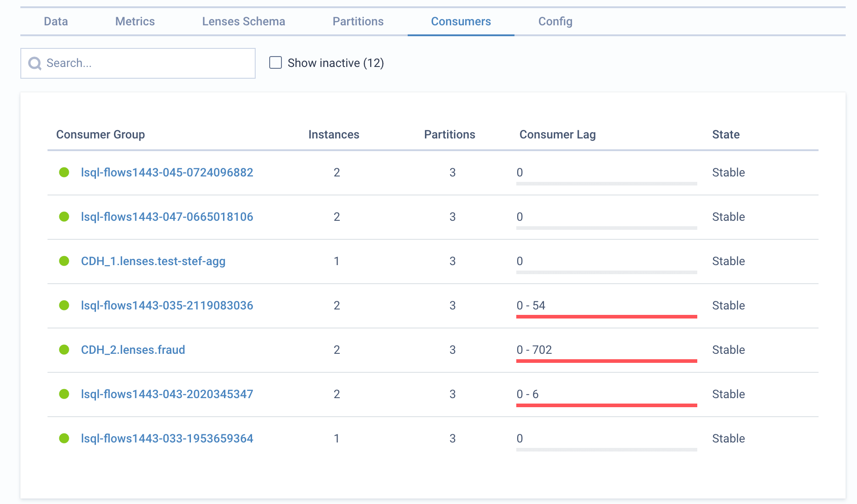This screenshot has width=857, height=504.
Task: Open the CDH_2.lenses.fraud consumer group
Action: (133, 350)
